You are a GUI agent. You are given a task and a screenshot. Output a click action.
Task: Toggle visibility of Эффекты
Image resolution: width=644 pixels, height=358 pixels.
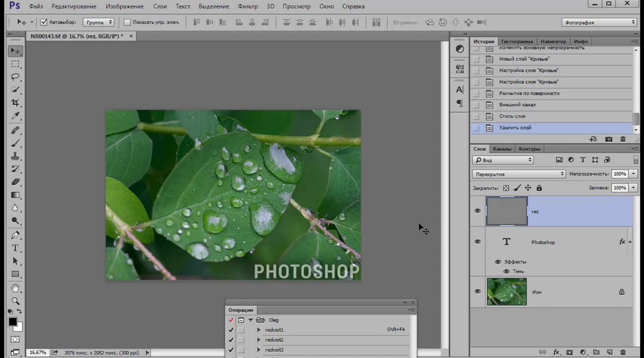[497, 262]
